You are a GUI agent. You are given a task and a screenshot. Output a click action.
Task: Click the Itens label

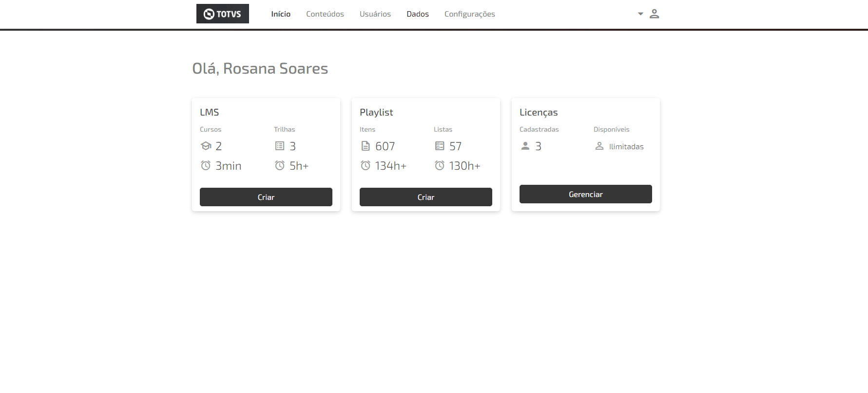(x=367, y=129)
